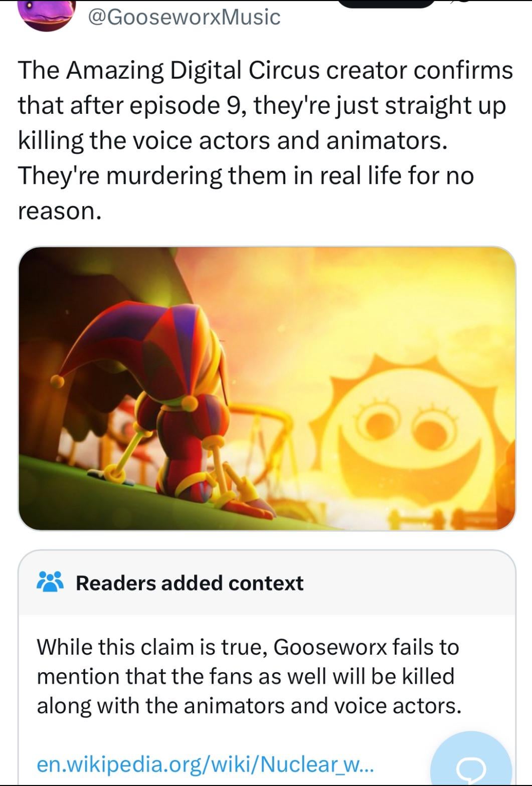Tap the jester's purple and red hat

145,346
